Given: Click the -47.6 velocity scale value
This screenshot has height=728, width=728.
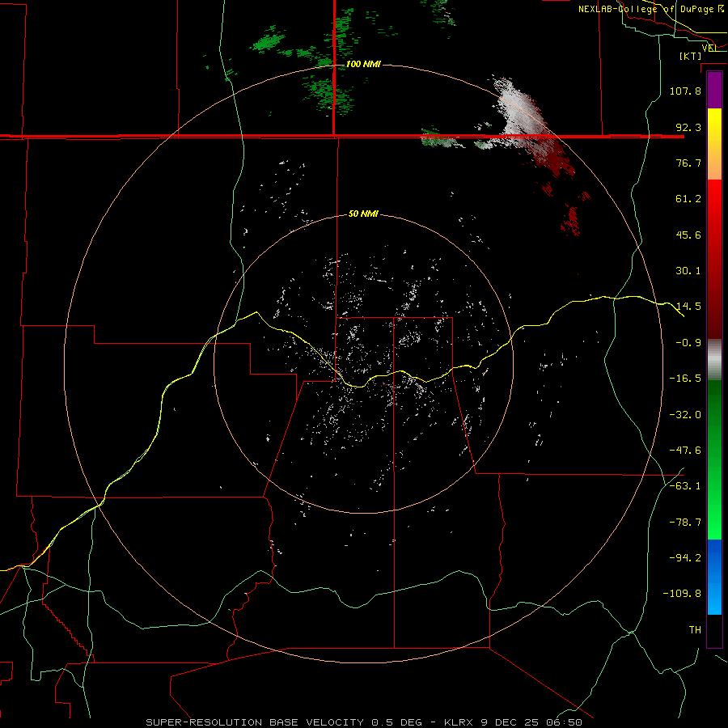Looking at the screenshot, I should point(685,451).
